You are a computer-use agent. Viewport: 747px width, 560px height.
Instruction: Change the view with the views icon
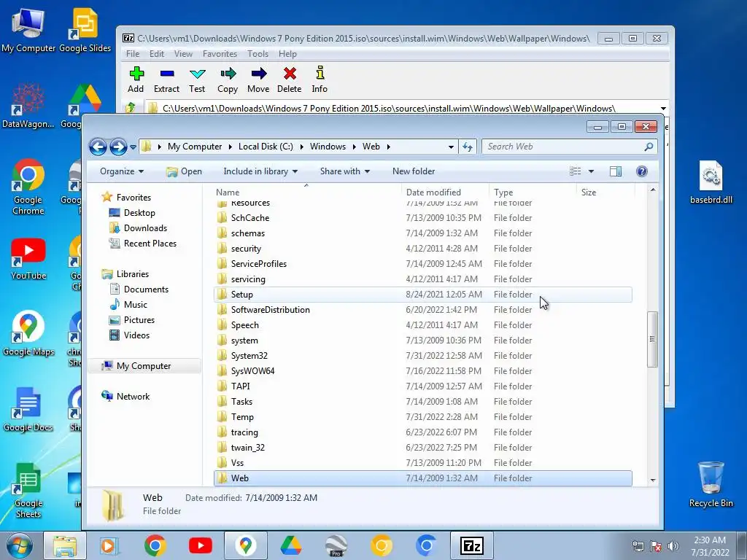[576, 171]
